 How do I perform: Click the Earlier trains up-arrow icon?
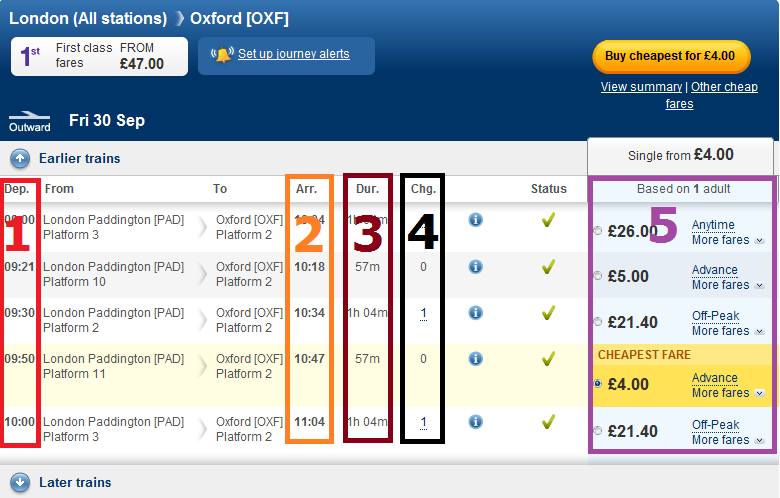(20, 159)
